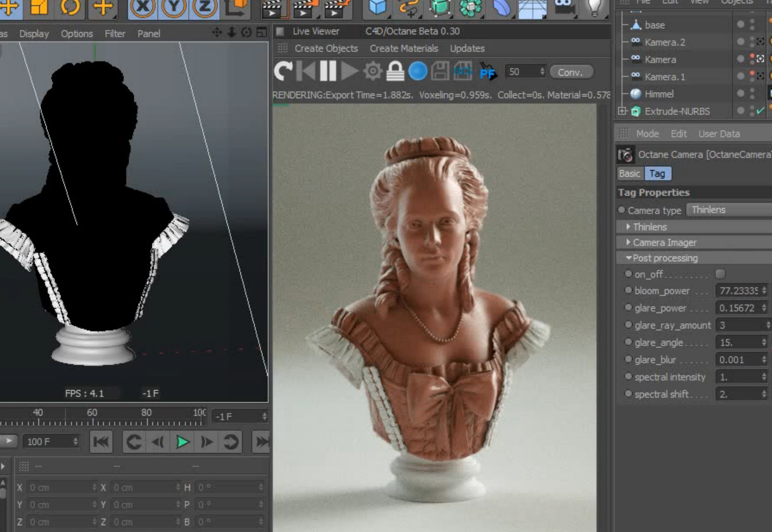
Task: Click the Octane Camera tag icon
Action: point(625,155)
